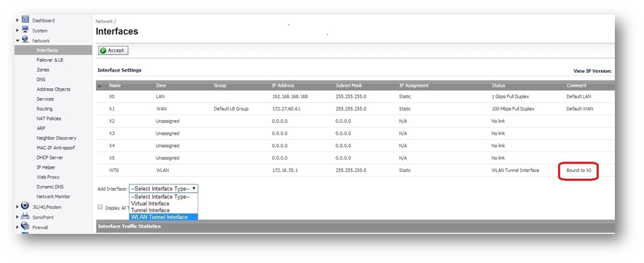Viewport: 644px width, 263px height.
Task: Click the IP address 172.27.60.61
Action: [x=286, y=109]
